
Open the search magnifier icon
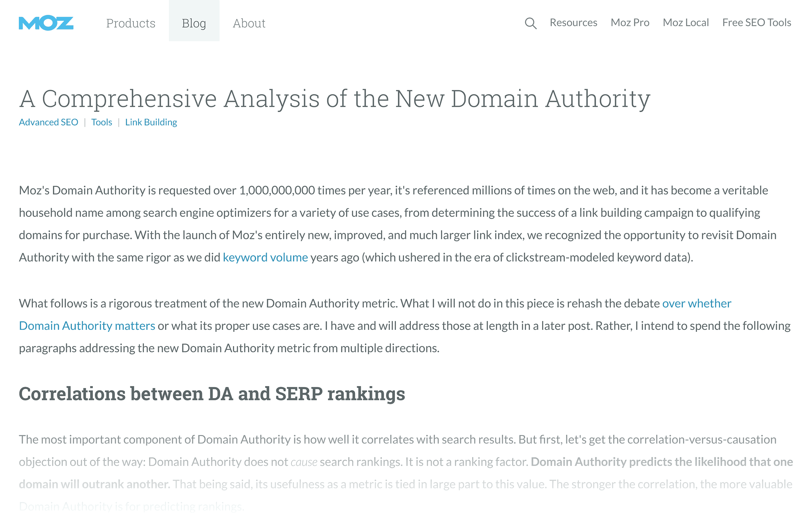[x=530, y=23]
